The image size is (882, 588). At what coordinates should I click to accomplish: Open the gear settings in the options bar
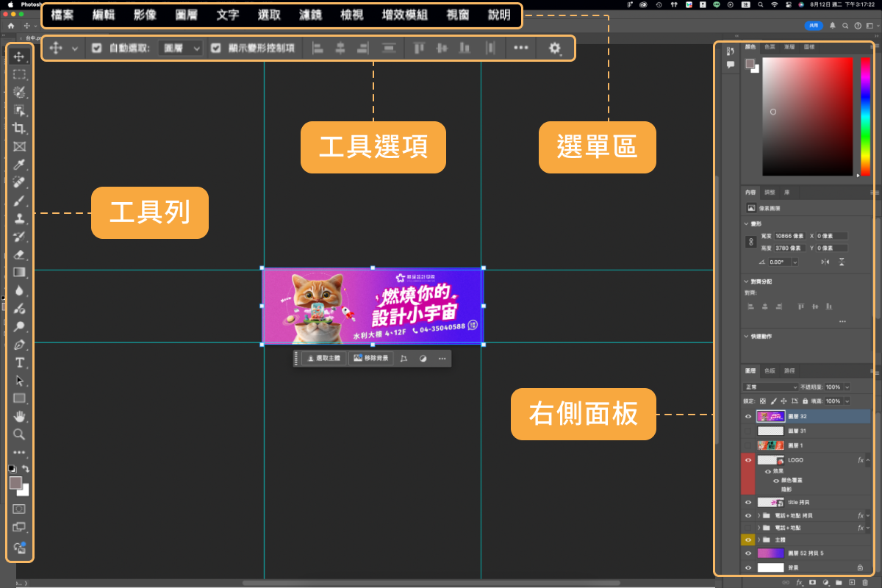[555, 48]
